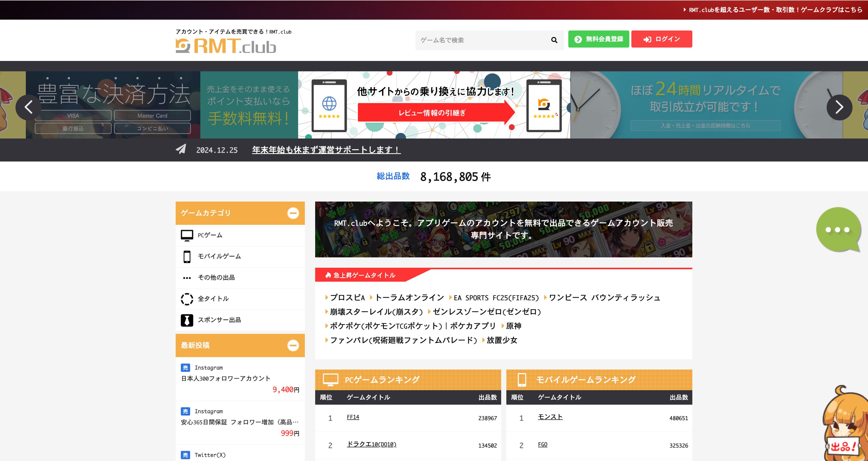The height and width of the screenshot is (461, 868).
Task: Collapse the 最新投稿 section
Action: (293, 345)
